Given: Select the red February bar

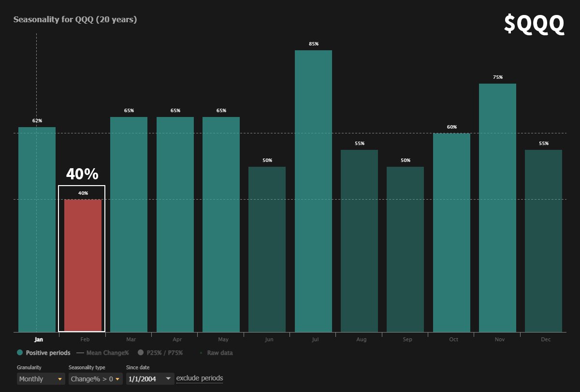Looking at the screenshot, I should point(83,265).
